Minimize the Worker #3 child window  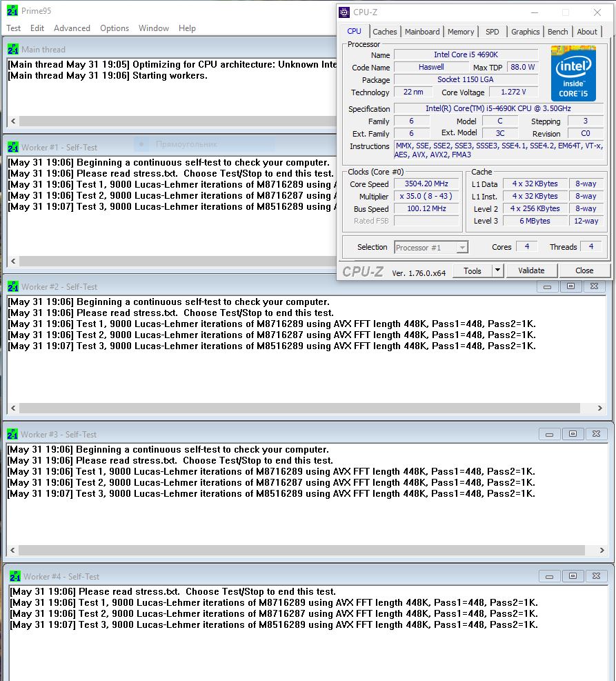point(549,434)
